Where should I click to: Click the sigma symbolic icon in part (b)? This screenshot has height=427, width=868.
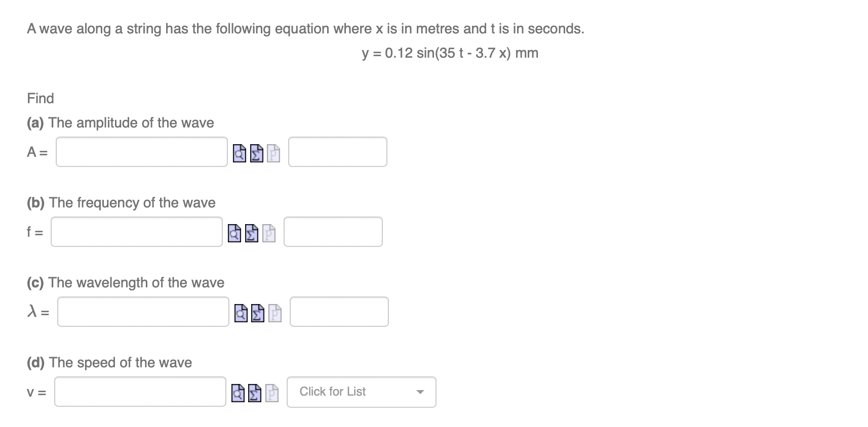click(x=251, y=232)
